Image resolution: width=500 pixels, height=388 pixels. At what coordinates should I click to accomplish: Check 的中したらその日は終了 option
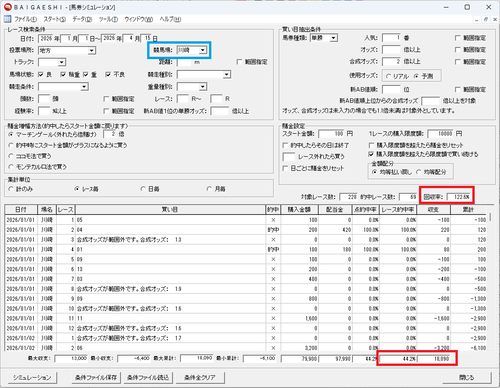click(285, 145)
